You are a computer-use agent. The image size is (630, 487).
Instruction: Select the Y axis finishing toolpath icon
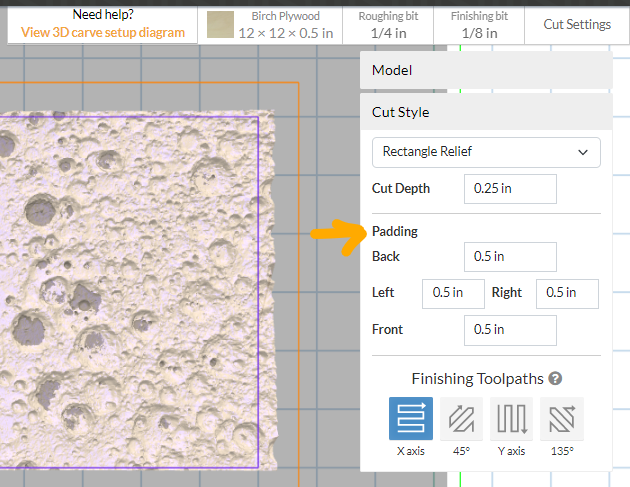click(x=511, y=419)
